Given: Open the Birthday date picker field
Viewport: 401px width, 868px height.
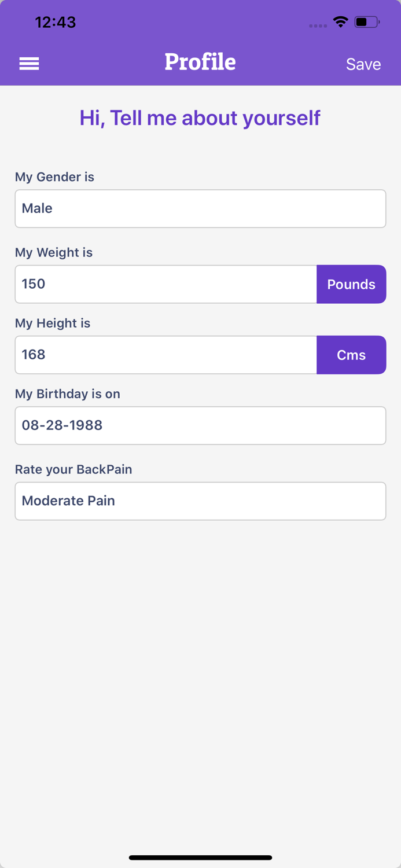Looking at the screenshot, I should point(200,425).
